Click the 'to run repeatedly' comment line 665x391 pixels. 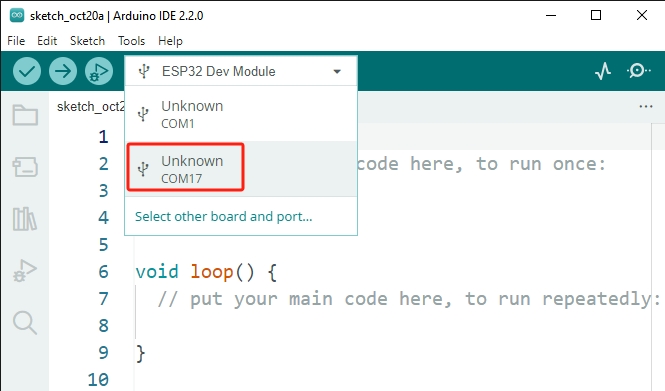coord(408,299)
